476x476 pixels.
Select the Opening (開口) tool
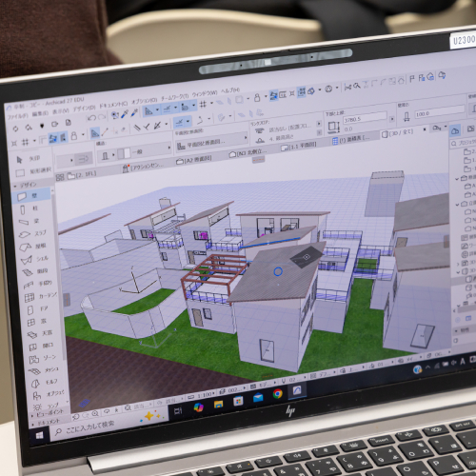point(41,346)
